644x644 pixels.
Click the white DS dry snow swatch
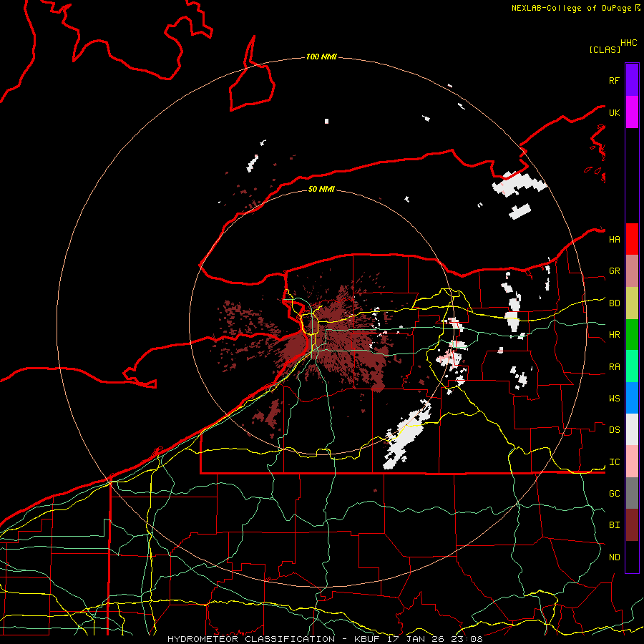[x=632, y=429]
